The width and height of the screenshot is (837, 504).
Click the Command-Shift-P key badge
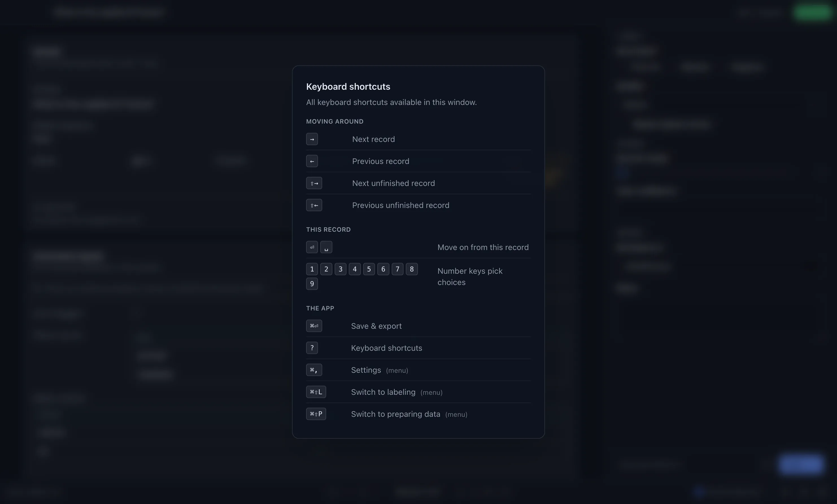click(316, 414)
